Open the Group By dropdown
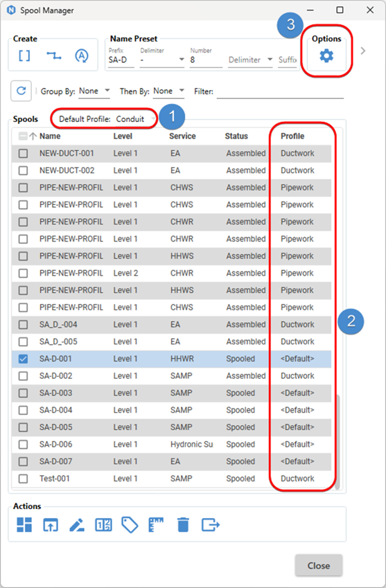This screenshot has height=588, width=386. pyautogui.click(x=94, y=91)
